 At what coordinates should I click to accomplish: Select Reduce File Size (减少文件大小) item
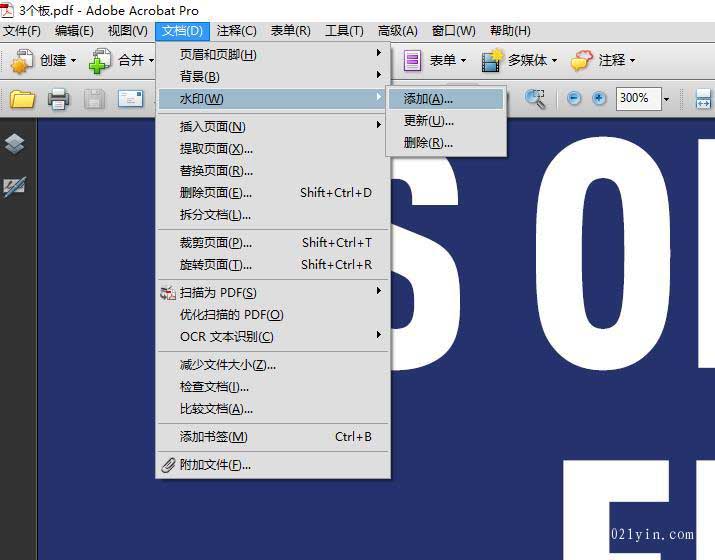coord(273,364)
